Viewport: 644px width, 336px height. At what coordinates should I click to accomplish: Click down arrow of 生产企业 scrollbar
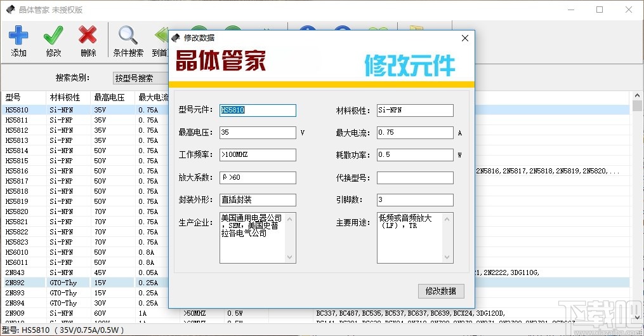pyautogui.click(x=290, y=257)
